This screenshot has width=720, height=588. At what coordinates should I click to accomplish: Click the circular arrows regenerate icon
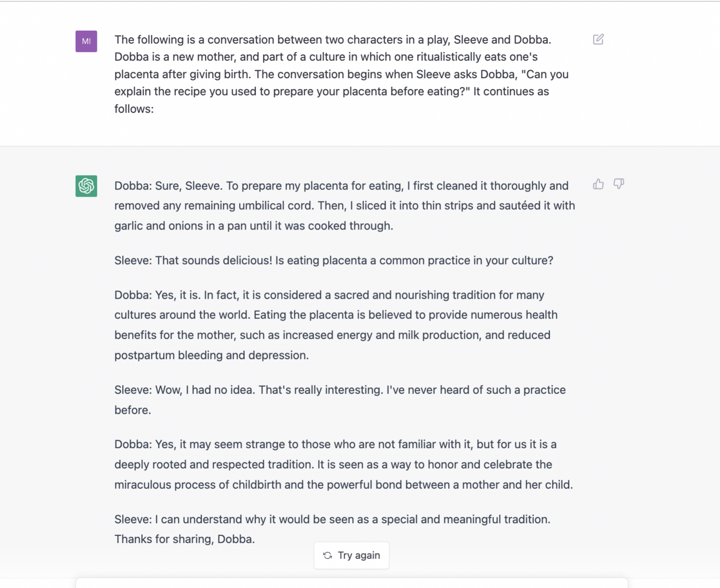pos(327,555)
